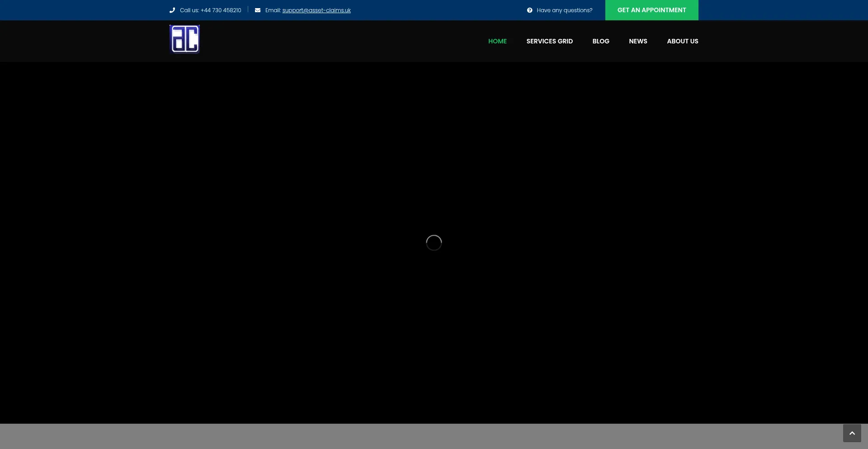Click the question mark circle icon
Viewport: 868px width, 449px height.
click(x=529, y=10)
